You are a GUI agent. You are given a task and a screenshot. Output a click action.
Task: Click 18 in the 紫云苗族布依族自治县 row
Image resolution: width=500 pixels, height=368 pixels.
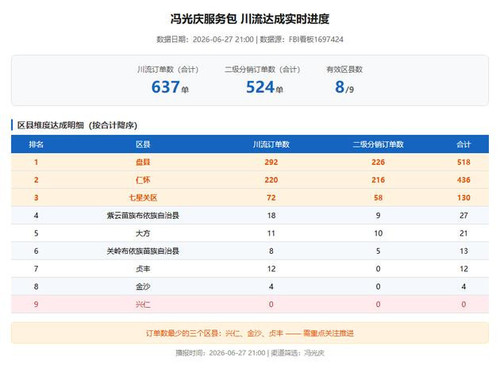(271, 215)
